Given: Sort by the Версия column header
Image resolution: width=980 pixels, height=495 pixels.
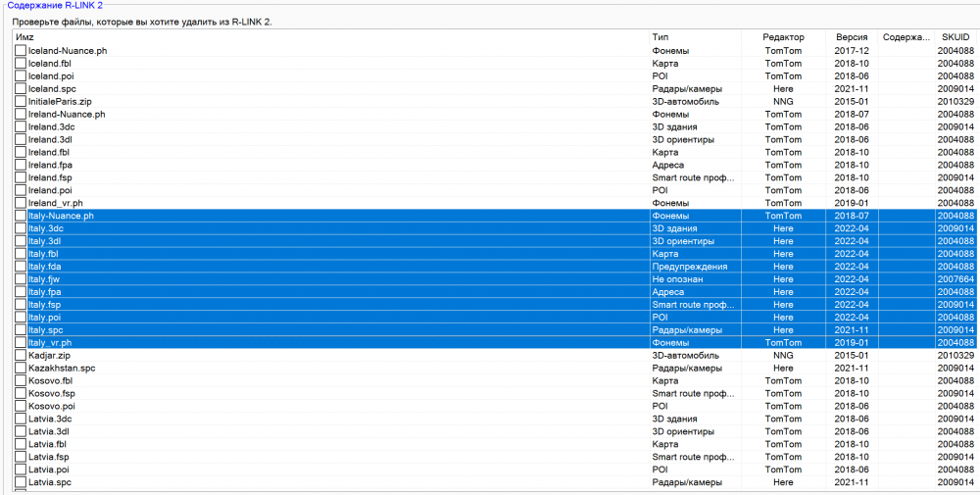Looking at the screenshot, I should tap(852, 37).
